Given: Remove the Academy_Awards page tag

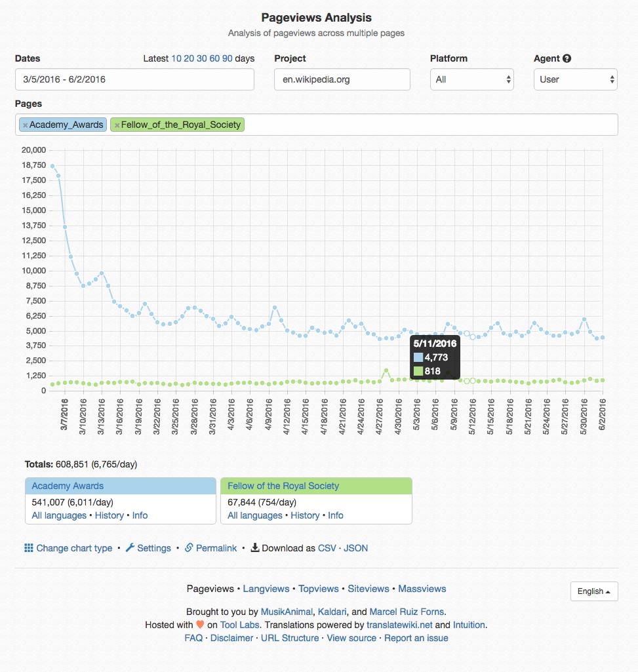Looking at the screenshot, I should coord(25,125).
